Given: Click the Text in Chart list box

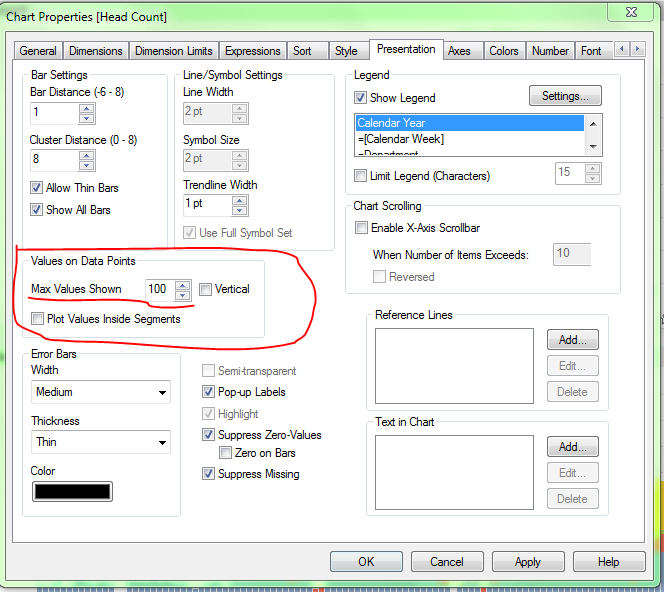Looking at the screenshot, I should 454,473.
